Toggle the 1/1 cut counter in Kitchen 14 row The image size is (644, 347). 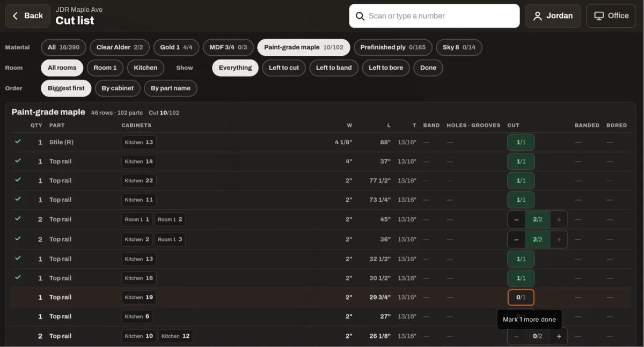(x=521, y=161)
